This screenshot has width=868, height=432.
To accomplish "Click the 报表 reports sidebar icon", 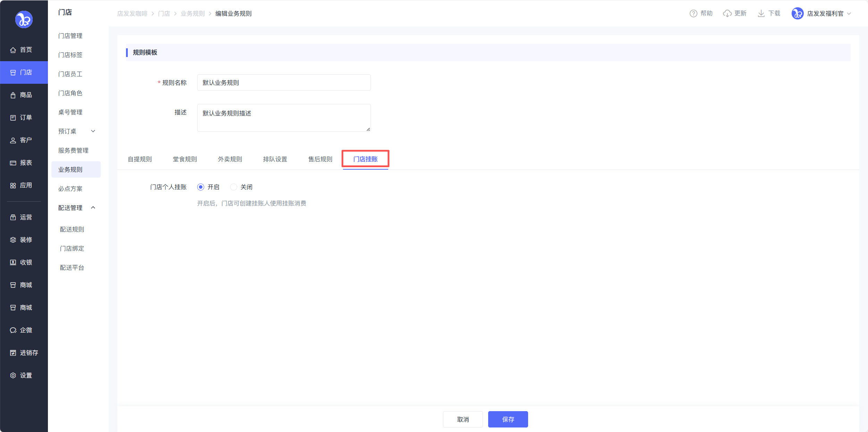I will pyautogui.click(x=13, y=163).
